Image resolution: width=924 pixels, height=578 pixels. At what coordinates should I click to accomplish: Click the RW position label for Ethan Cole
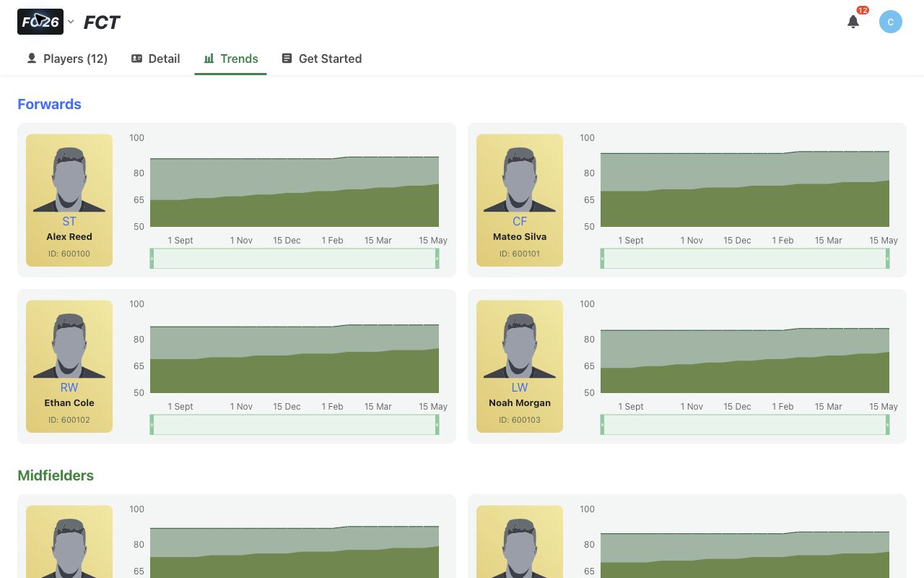click(x=69, y=388)
